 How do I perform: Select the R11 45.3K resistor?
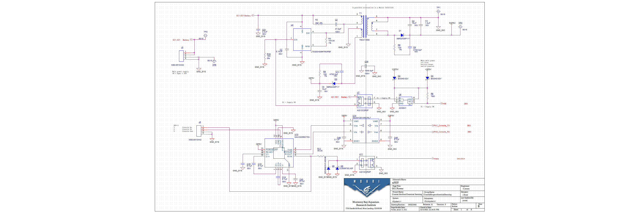[321, 156]
